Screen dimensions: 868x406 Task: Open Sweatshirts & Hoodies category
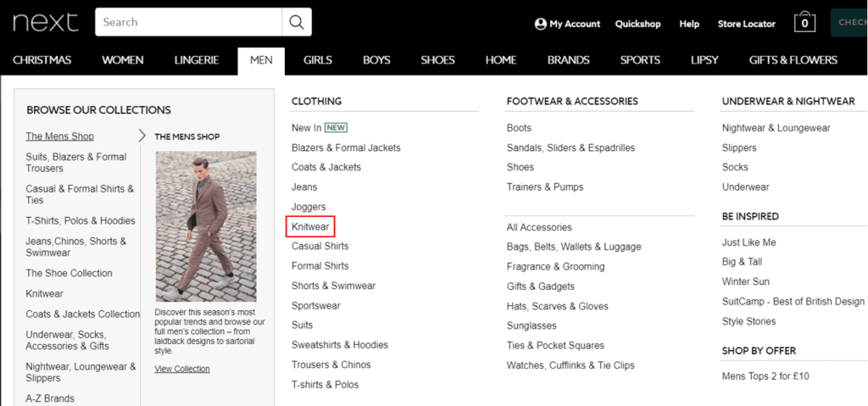point(340,345)
